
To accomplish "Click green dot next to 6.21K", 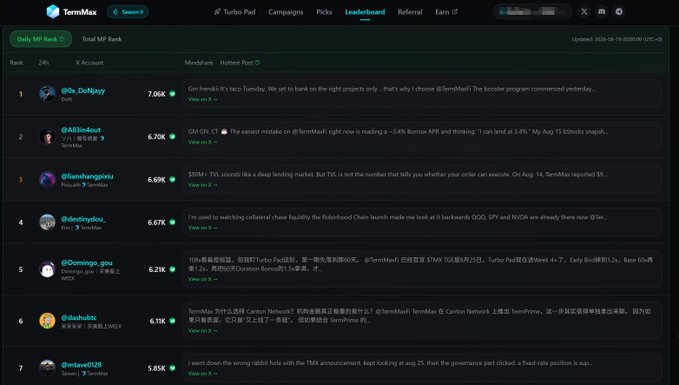I will point(172,269).
